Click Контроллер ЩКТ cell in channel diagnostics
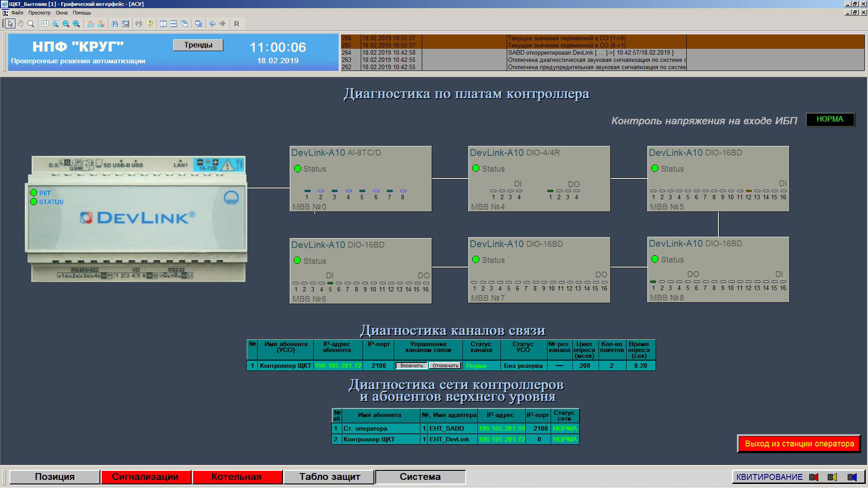This screenshot has width=868, height=488. pyautogui.click(x=285, y=366)
